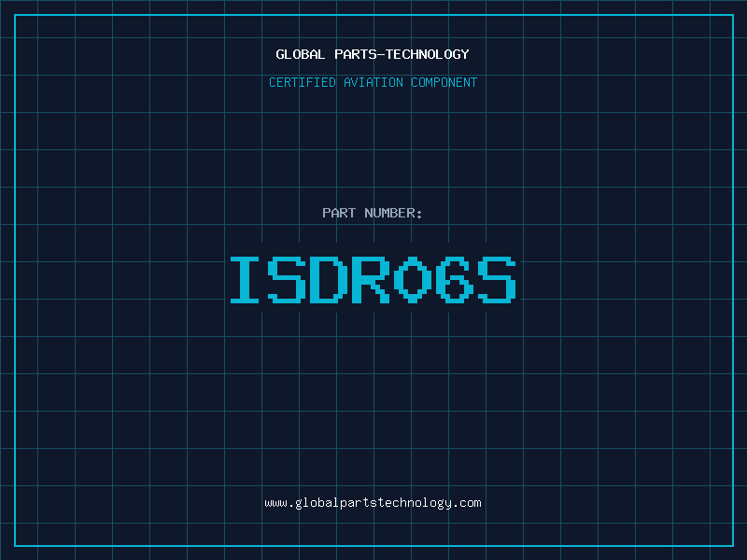Select the part number ISDR06S
The width and height of the screenshot is (747, 560).
click(373, 279)
